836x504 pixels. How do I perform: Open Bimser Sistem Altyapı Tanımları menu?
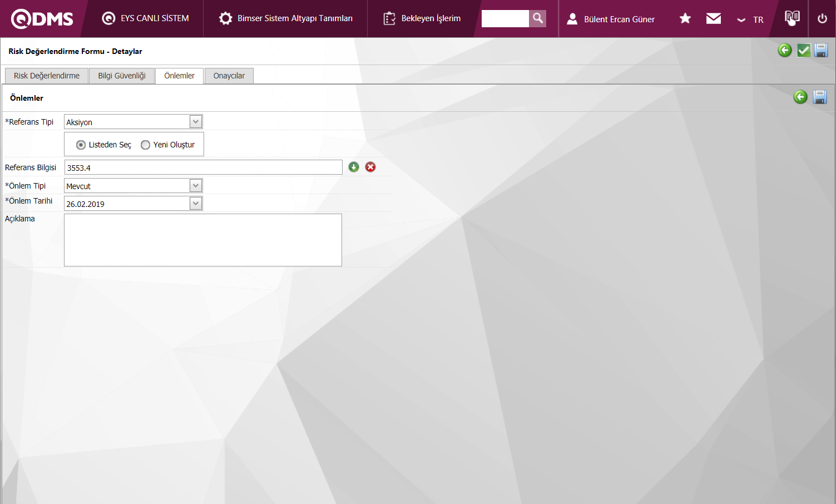click(x=285, y=18)
